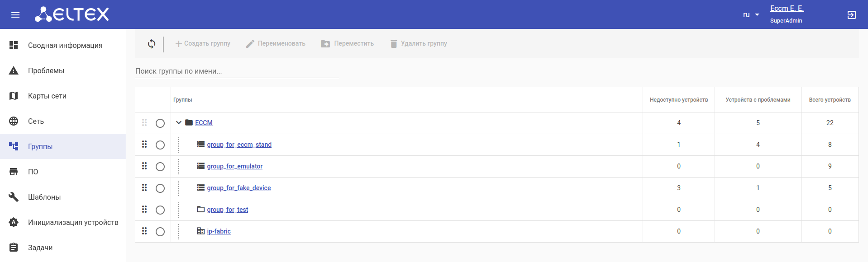Open the ru language dropdown
Screen dimensions: 868x262
point(751,15)
